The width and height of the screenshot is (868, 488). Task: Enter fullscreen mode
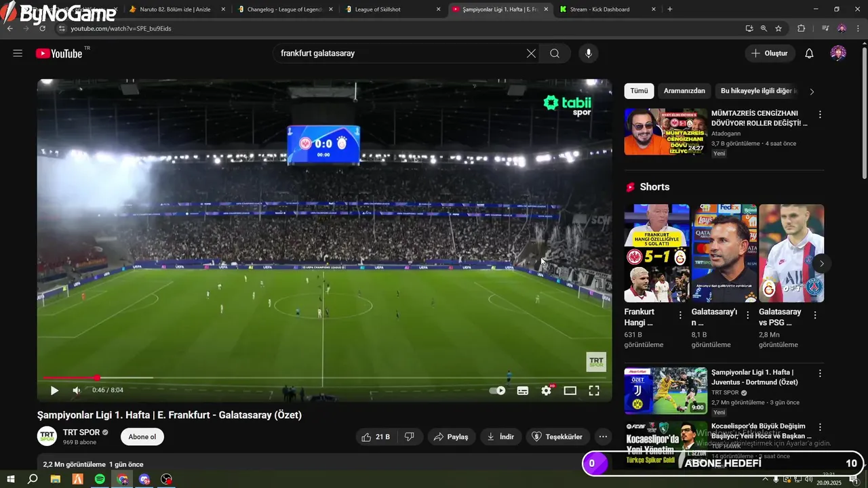(594, 390)
